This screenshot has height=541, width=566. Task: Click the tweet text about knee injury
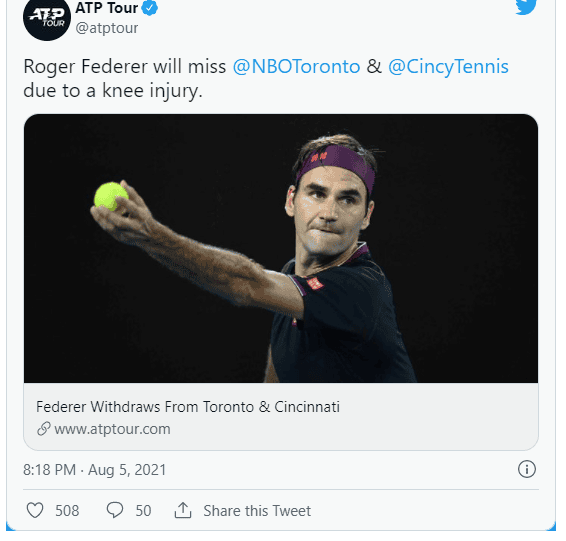click(x=266, y=78)
